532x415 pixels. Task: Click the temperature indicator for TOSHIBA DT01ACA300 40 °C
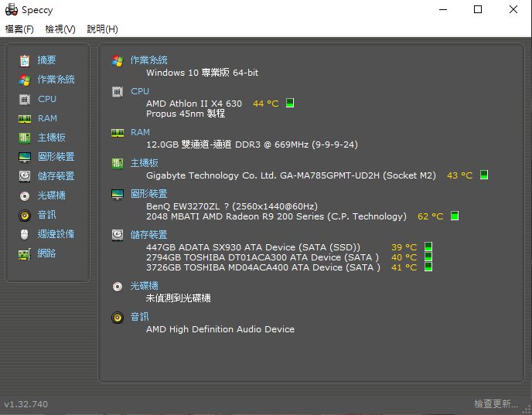tap(428, 257)
